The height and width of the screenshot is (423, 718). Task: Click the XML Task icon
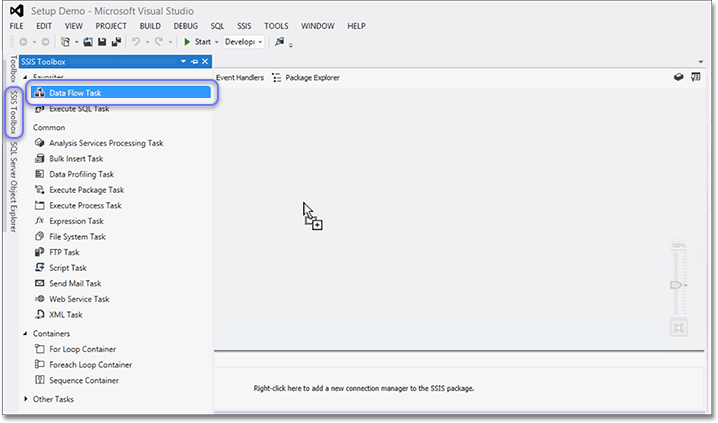click(40, 314)
